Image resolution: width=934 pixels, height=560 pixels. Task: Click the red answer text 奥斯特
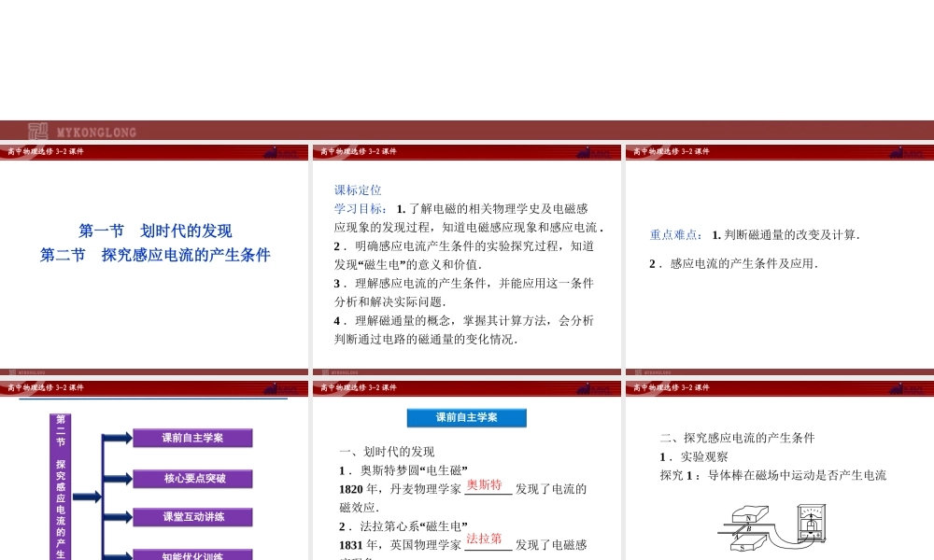coord(484,485)
